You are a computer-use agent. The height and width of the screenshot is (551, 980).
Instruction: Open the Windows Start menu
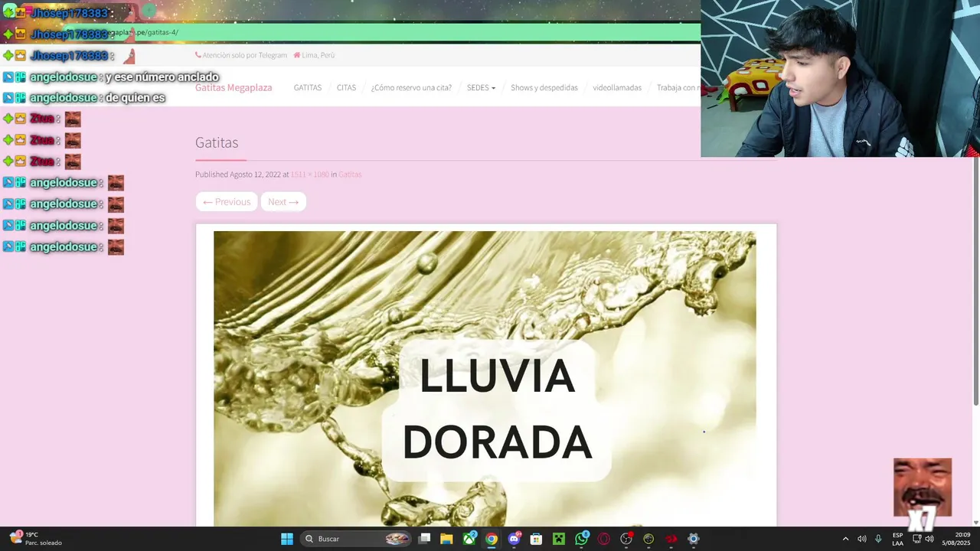pyautogui.click(x=287, y=539)
